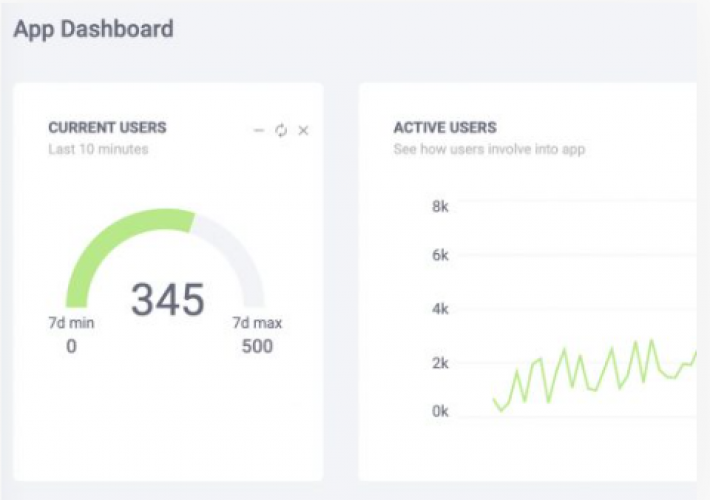Click the 2k axis label
Viewport: 710px width, 500px height.
point(441,363)
